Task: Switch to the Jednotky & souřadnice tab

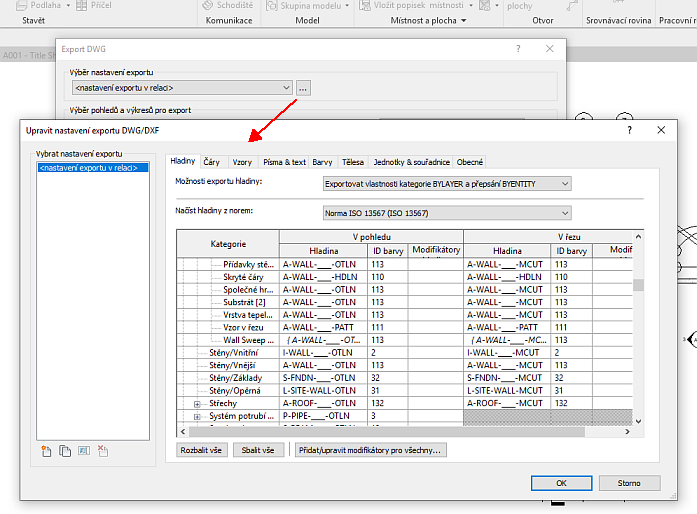Action: tap(412, 162)
